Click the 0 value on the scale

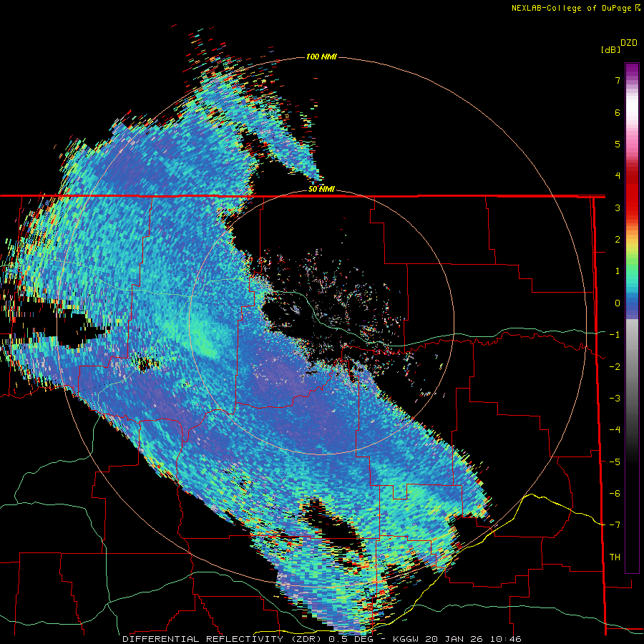click(618, 303)
